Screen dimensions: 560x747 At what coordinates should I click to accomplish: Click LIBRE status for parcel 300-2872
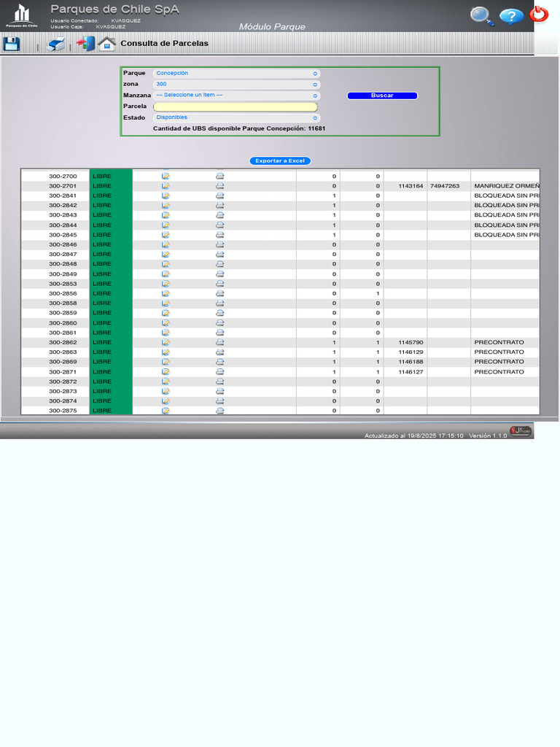(x=102, y=382)
